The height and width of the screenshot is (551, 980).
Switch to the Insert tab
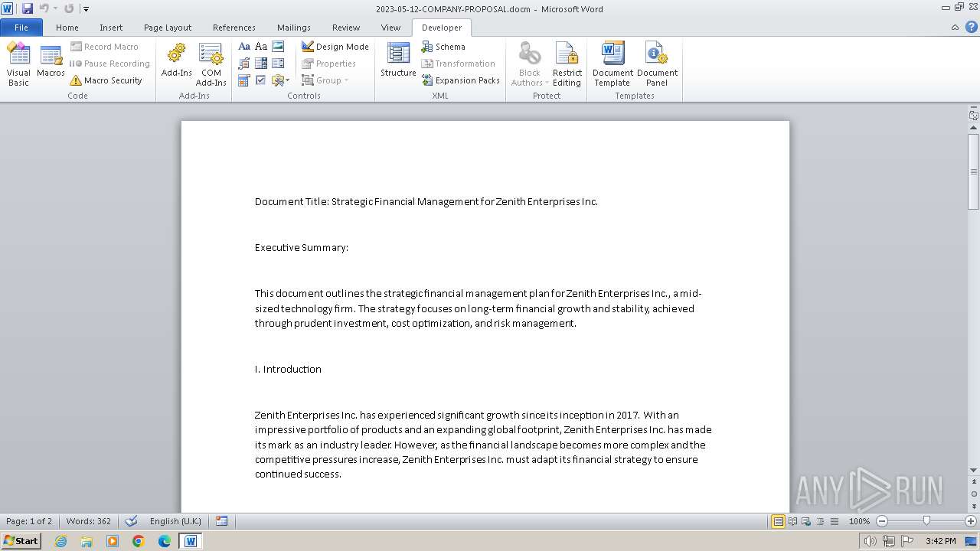tap(111, 28)
